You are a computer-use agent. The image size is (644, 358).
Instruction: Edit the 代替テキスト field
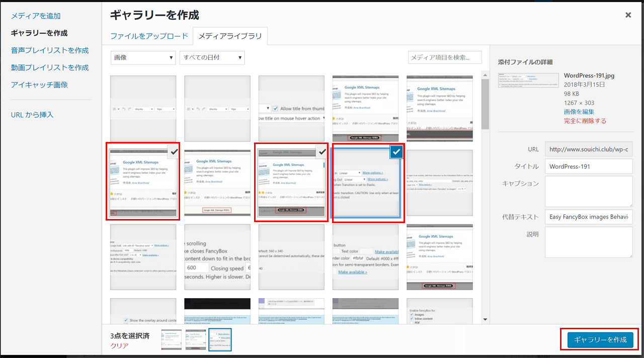point(589,217)
